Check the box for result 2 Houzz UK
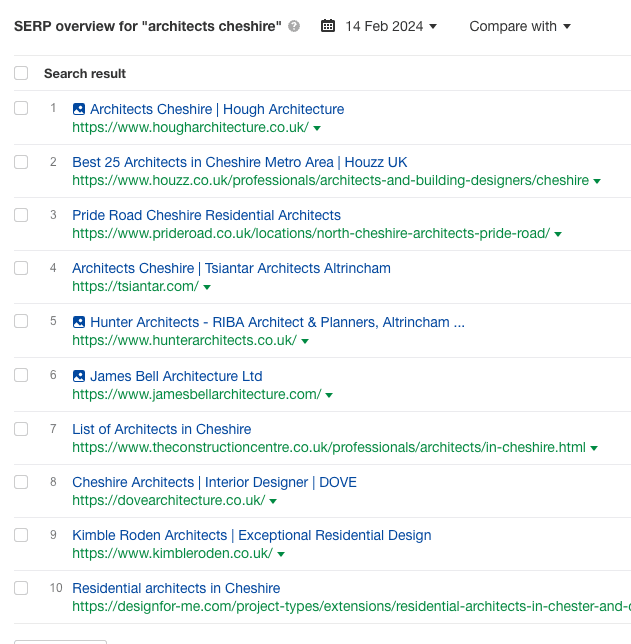Image resolution: width=631 pixels, height=644 pixels. point(21,162)
